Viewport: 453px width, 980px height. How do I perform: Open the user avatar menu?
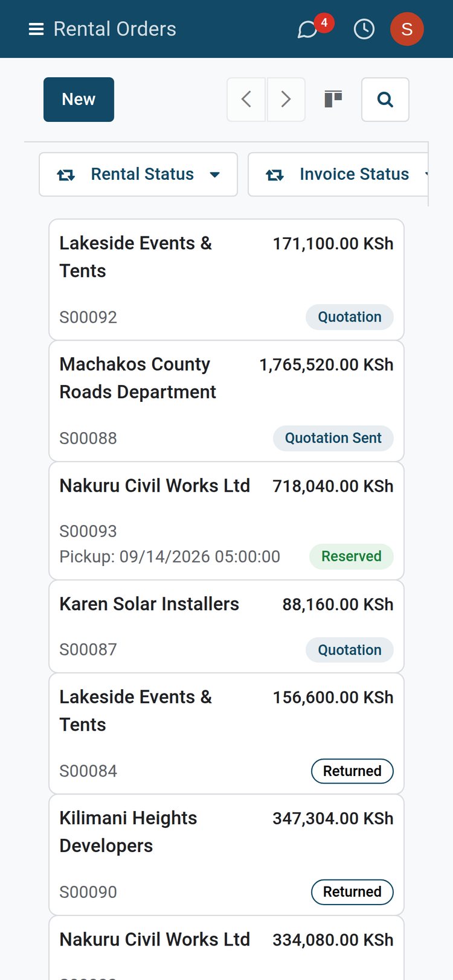407,29
